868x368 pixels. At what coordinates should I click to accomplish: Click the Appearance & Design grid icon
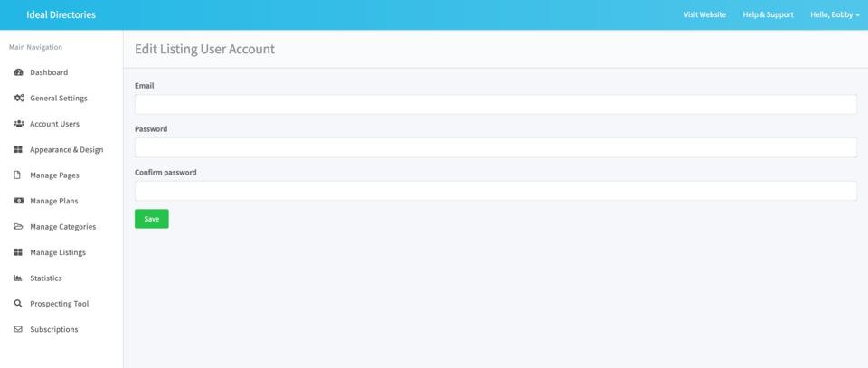tap(18, 149)
